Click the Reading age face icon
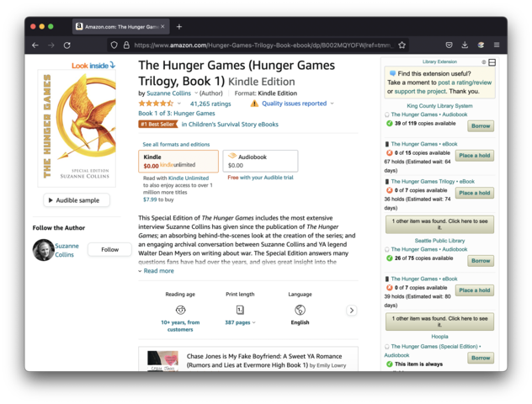The width and height of the screenshot is (532, 404). coord(180,310)
